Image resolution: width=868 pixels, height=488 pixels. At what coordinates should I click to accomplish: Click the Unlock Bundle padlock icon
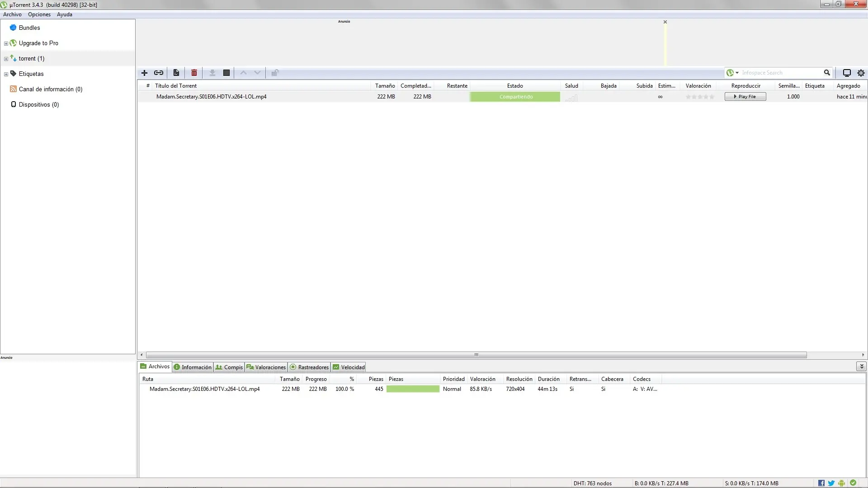(x=275, y=73)
